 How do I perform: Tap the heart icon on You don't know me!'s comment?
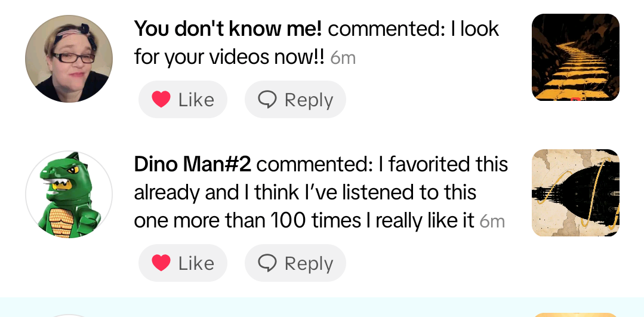click(x=161, y=100)
